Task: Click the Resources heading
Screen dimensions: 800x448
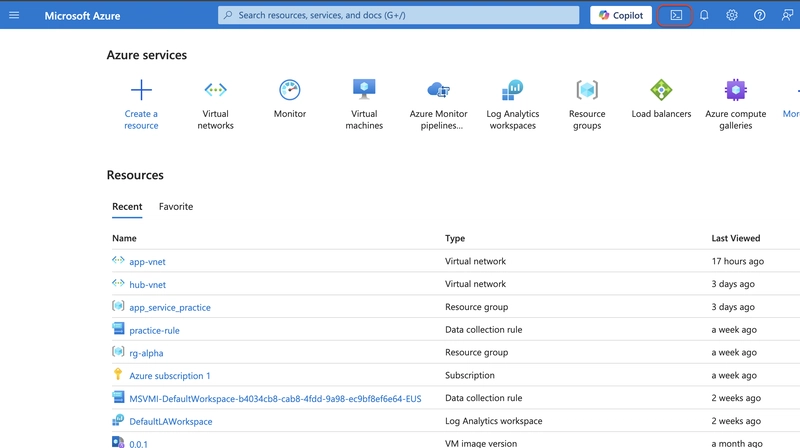Action: pos(135,175)
